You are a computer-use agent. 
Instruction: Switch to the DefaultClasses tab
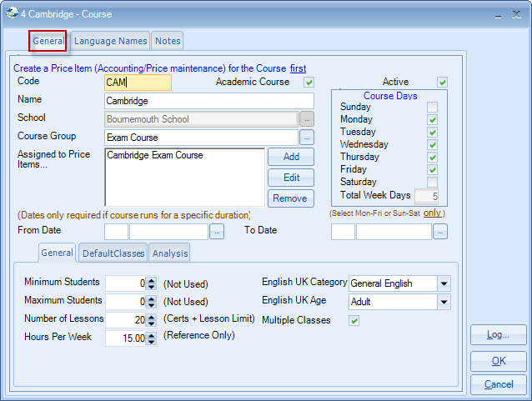pyautogui.click(x=113, y=253)
